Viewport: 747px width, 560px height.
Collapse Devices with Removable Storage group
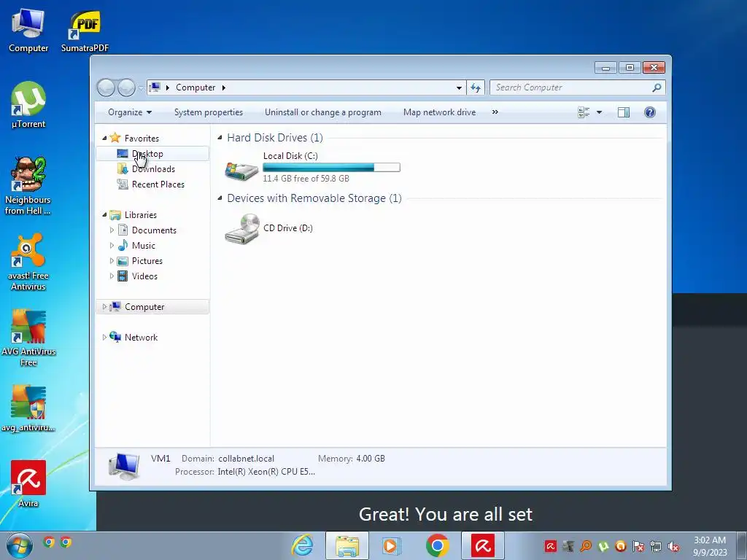220,198
